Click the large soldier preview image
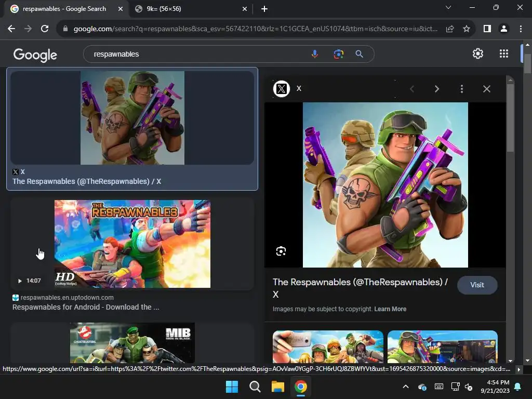The height and width of the screenshot is (399, 532). [x=385, y=185]
